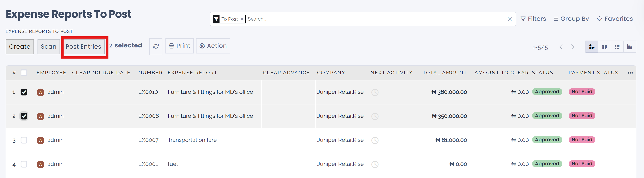Click the Create button

click(x=20, y=47)
